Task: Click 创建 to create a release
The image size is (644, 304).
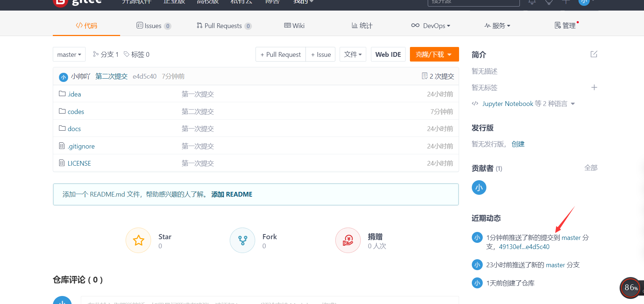Action: [518, 144]
